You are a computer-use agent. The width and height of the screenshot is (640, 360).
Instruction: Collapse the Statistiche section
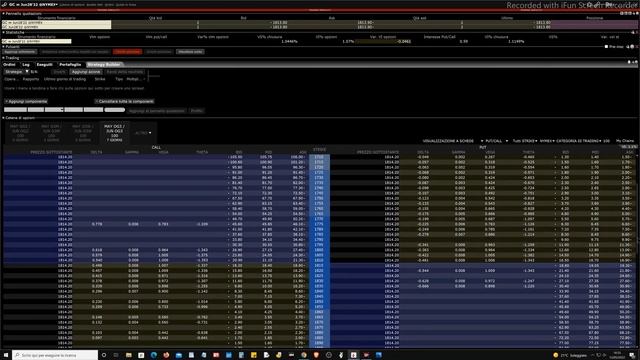coord(3,32)
